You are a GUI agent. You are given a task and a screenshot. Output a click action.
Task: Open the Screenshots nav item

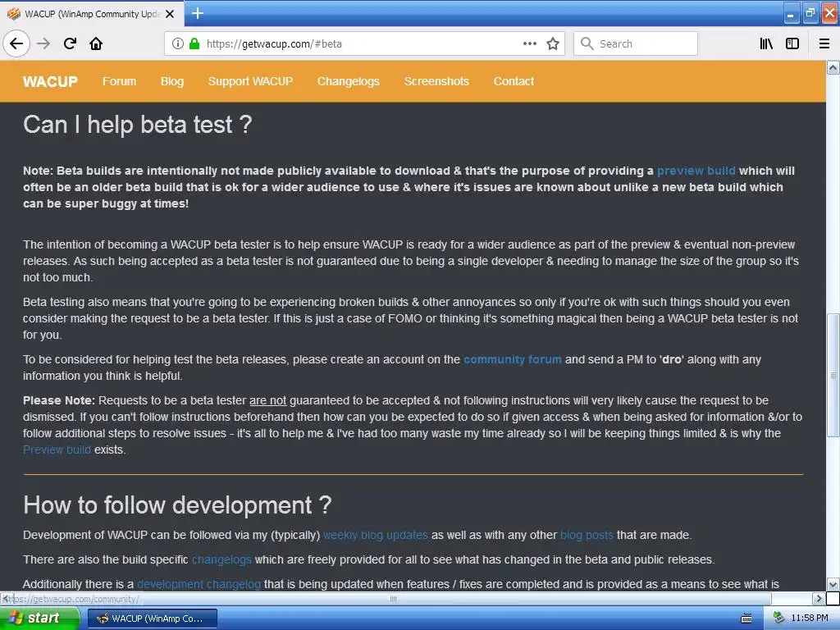pos(436,81)
